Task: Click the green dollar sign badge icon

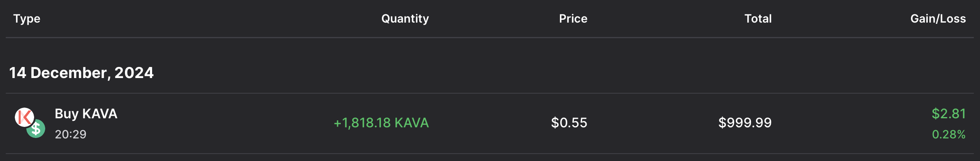Action: pos(36,129)
